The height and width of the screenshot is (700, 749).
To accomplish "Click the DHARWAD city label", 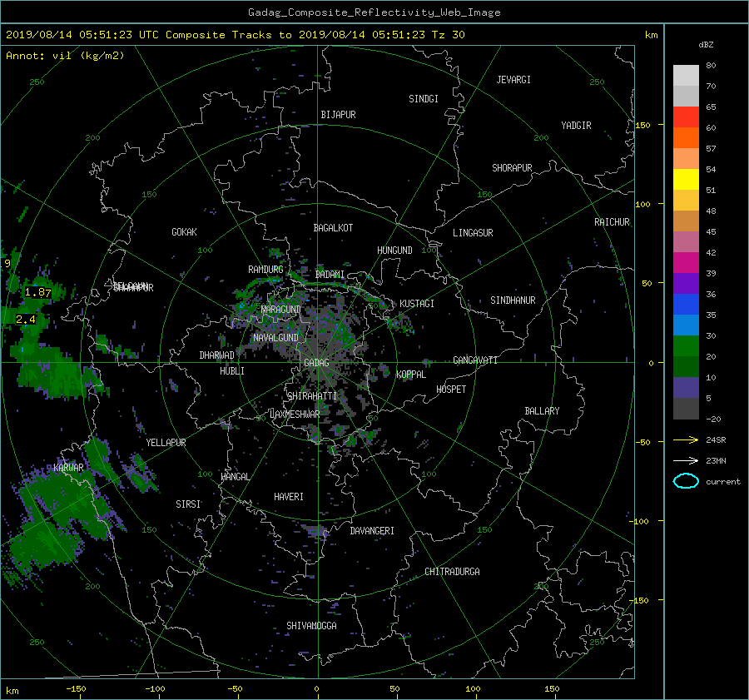I will coord(216,355).
